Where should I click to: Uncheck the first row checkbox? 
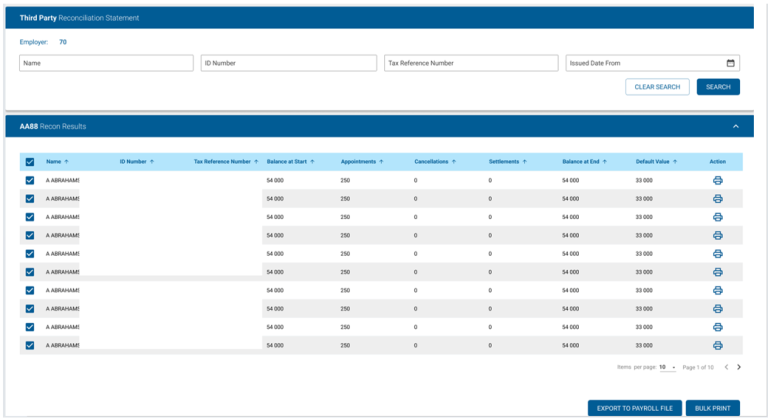coord(30,180)
